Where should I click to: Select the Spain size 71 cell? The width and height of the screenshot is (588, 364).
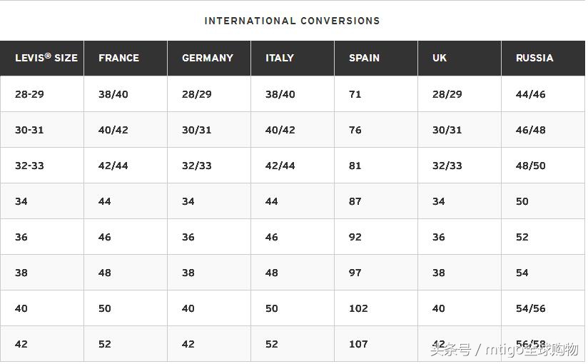pyautogui.click(x=355, y=94)
